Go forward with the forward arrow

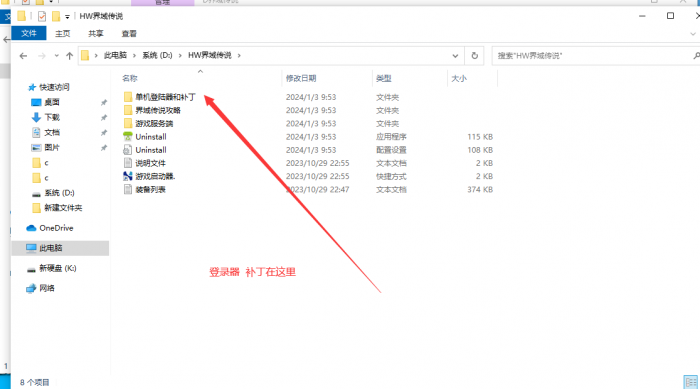coord(42,56)
